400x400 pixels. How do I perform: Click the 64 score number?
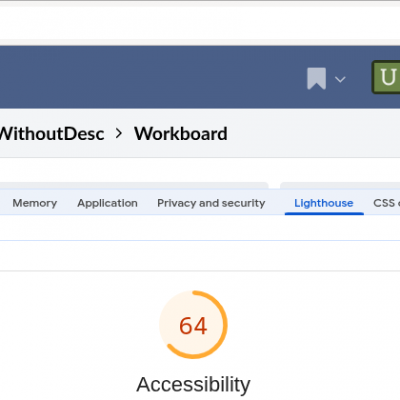(193, 326)
